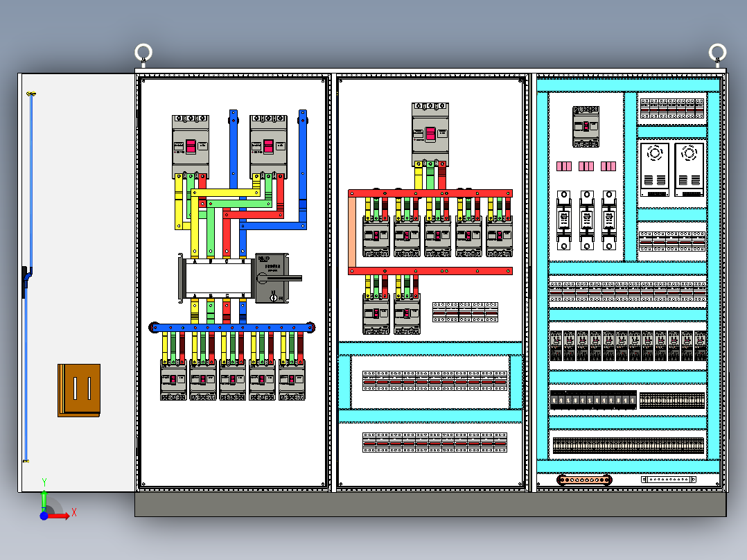Select the bottom terminal strip in right panel
The image size is (747, 560).
(628, 446)
